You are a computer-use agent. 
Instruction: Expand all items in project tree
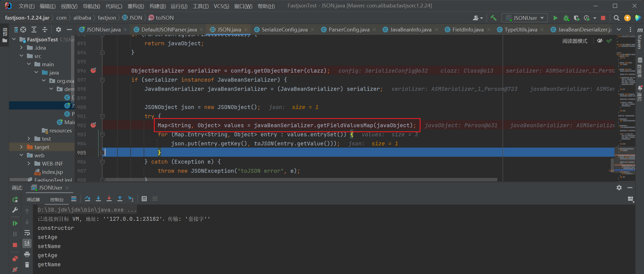[x=34, y=30]
